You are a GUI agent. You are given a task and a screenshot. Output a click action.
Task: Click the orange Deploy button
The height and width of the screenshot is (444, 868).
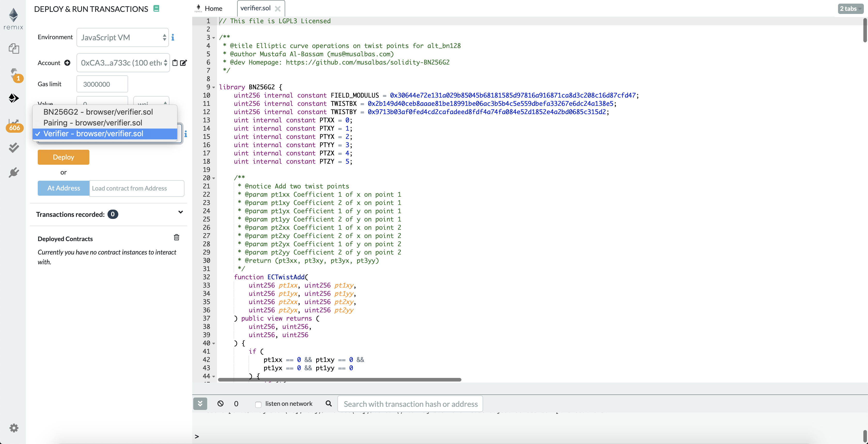(63, 157)
